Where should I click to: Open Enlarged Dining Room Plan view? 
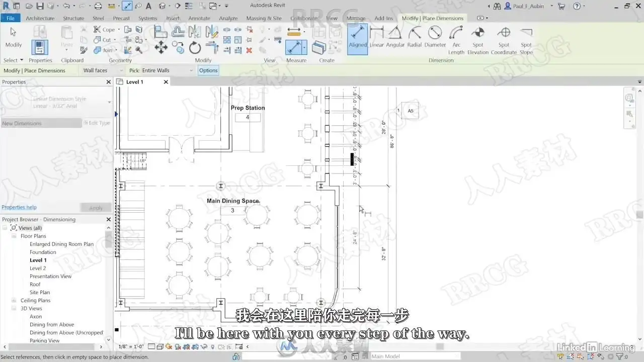click(61, 244)
